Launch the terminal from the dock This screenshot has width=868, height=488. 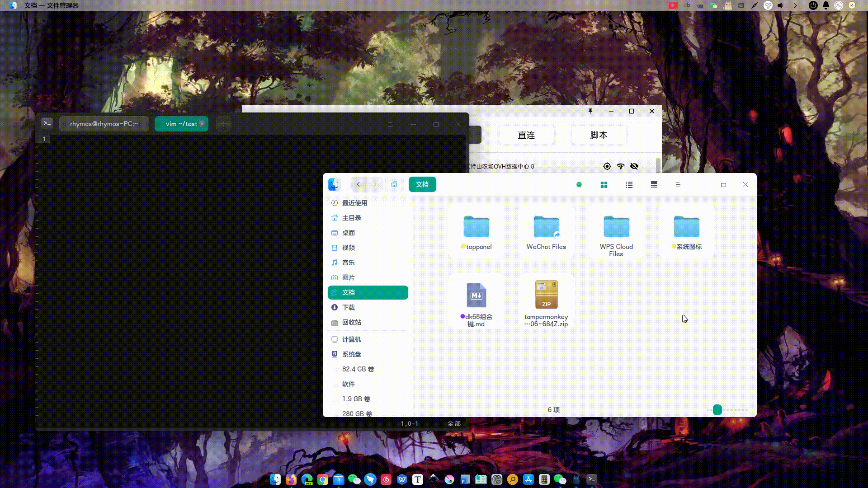point(591,480)
